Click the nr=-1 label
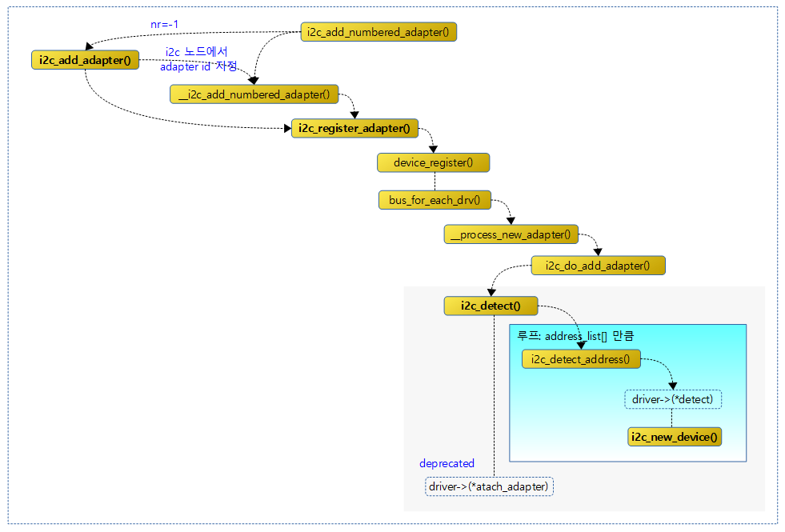This screenshot has width=785, height=532. pyautogui.click(x=164, y=25)
